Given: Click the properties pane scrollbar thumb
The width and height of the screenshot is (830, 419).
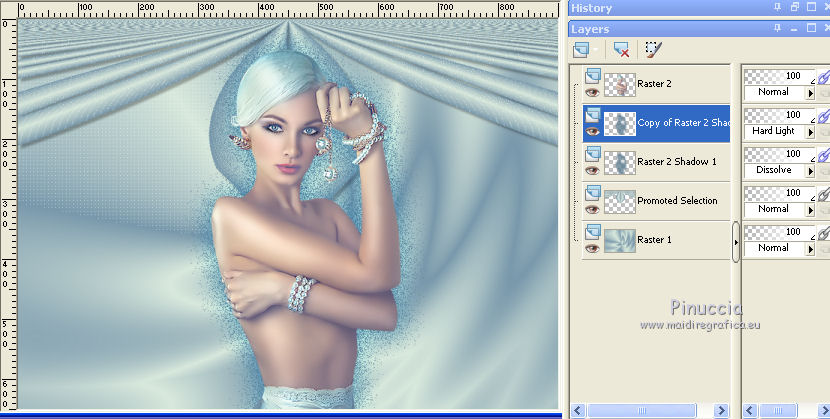Looking at the screenshot, I should pyautogui.click(x=778, y=411).
